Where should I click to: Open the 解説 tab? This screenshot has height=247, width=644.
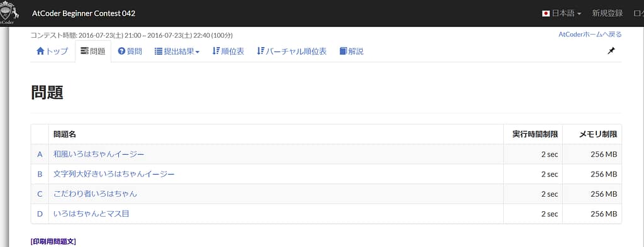click(x=352, y=52)
